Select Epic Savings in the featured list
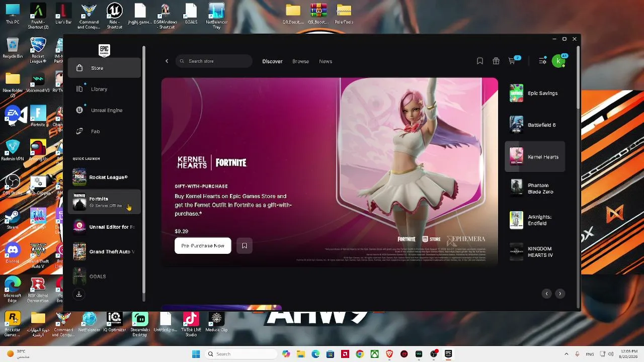Screen dimensions: 644x362 (535, 93)
